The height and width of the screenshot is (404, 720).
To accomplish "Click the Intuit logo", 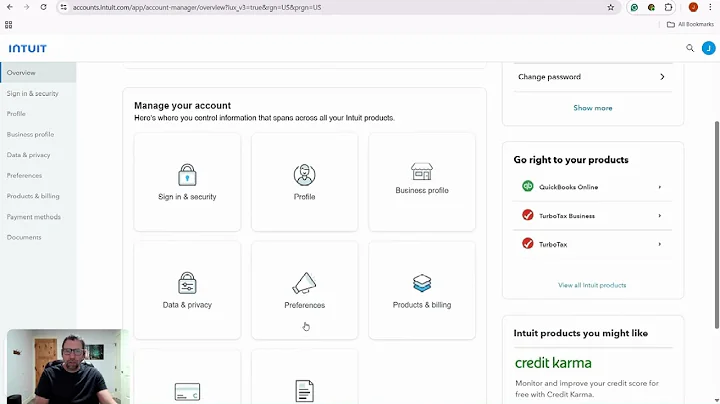I will click(x=28, y=48).
